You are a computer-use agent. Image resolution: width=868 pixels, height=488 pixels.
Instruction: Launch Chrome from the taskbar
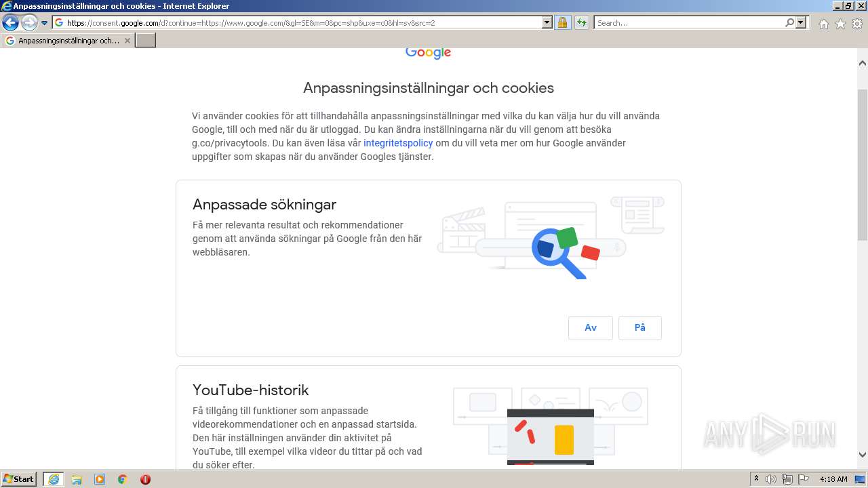click(123, 479)
